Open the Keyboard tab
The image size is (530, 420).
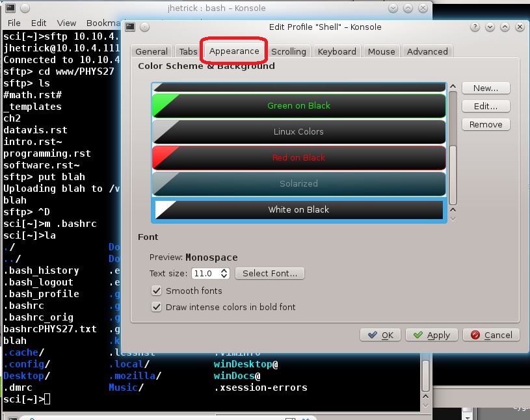pyautogui.click(x=336, y=51)
